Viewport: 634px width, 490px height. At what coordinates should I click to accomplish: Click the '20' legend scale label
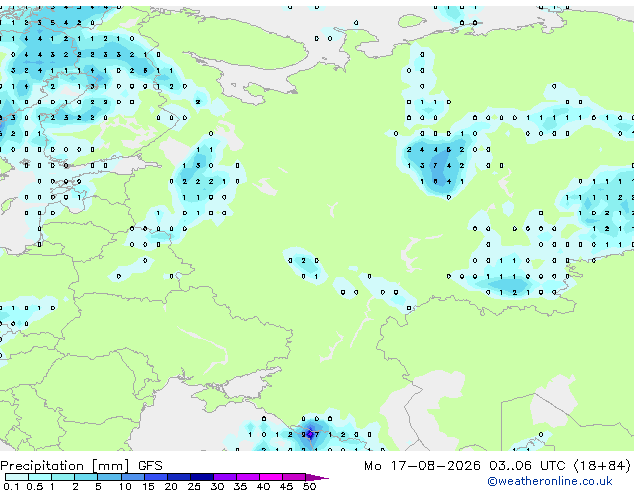(171, 486)
